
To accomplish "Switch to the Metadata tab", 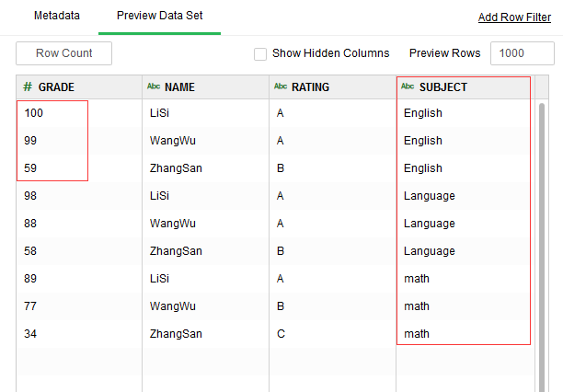I will (56, 17).
